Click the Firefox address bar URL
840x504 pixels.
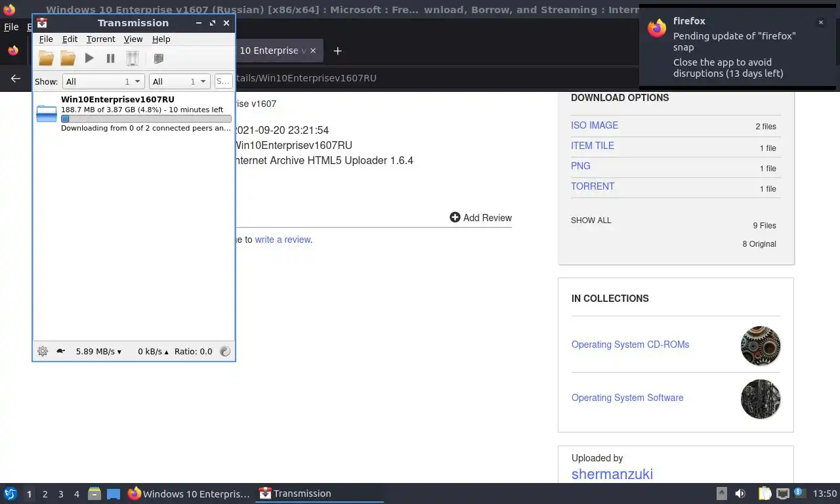[x=306, y=78]
